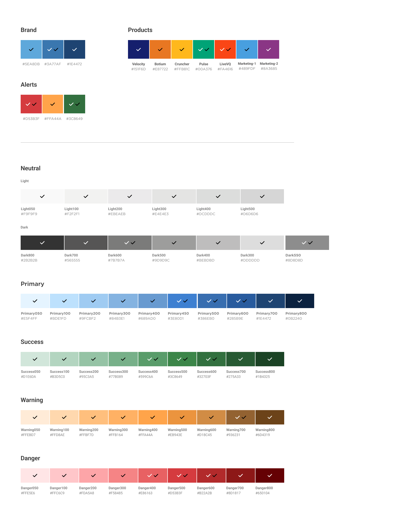The width and height of the screenshot is (420, 527).
Task: Click the Danger400 swatch
Action: 153,475
